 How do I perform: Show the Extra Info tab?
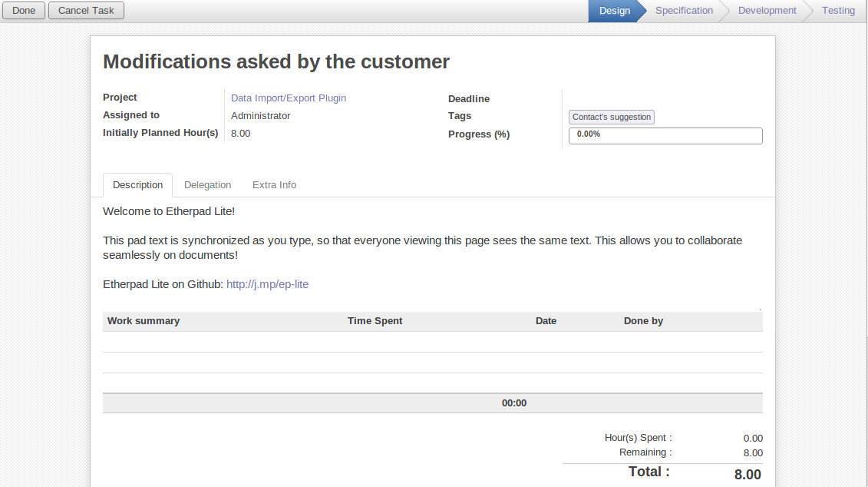(x=274, y=185)
